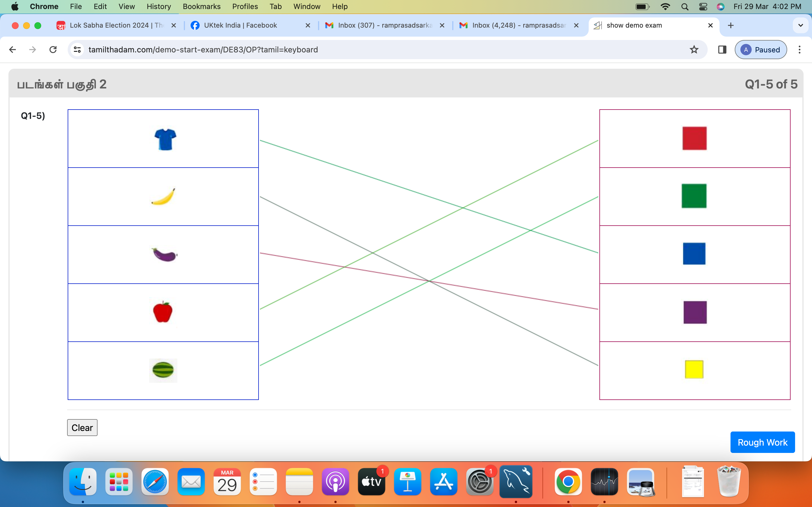This screenshot has width=812, height=507.
Task: Click the blue t-shirt picture
Action: coord(165,139)
